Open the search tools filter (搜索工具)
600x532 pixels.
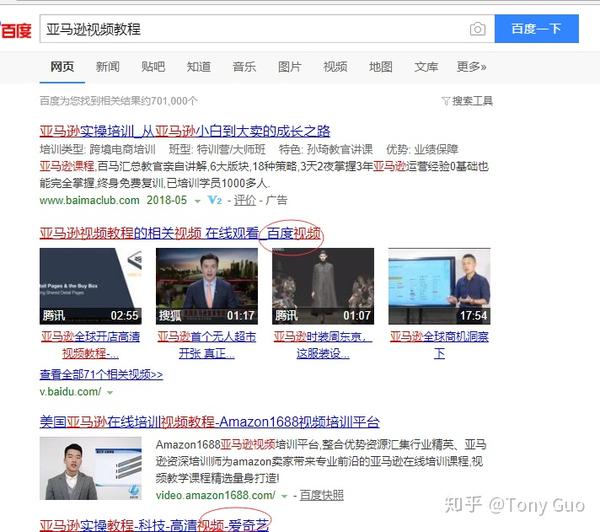click(x=467, y=101)
